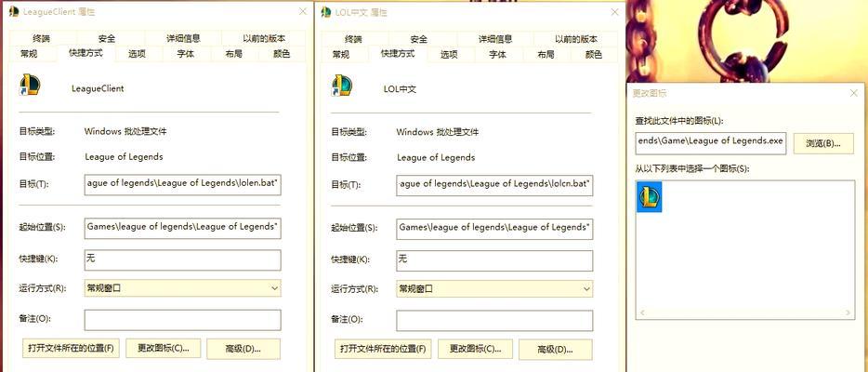
Task: Switch to the 常规 tab in the LeagueClient window
Action: (x=29, y=54)
